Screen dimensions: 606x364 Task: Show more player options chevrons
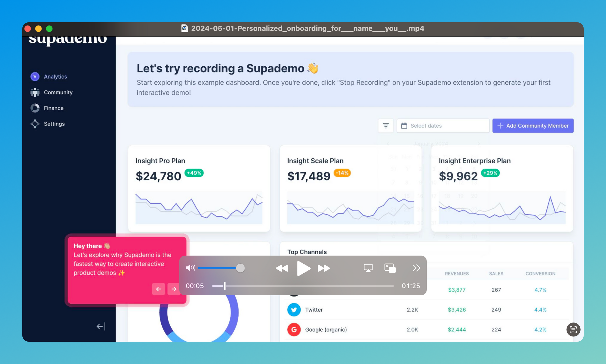click(416, 268)
